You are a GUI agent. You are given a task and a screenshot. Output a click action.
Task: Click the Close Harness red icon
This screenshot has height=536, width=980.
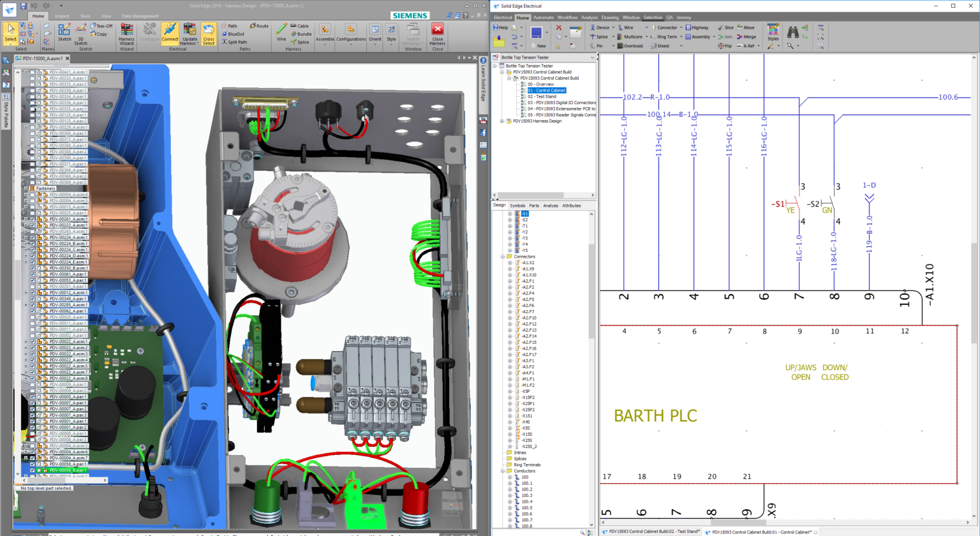tap(438, 30)
